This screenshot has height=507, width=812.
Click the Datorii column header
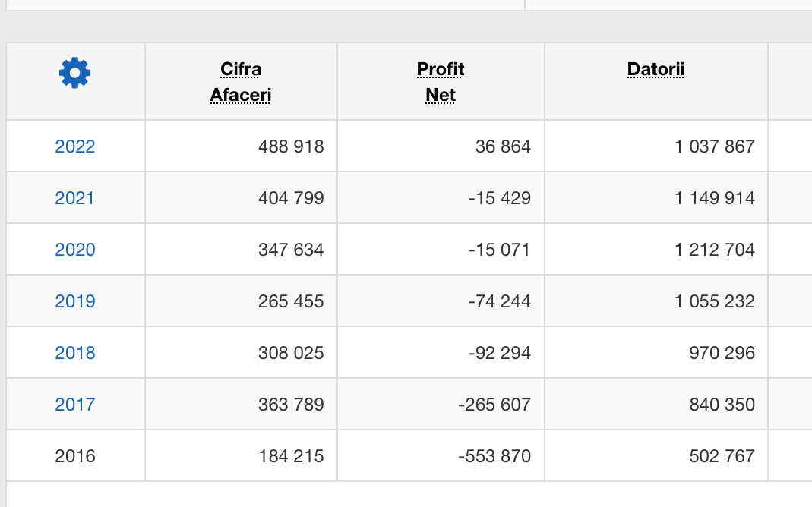656,70
